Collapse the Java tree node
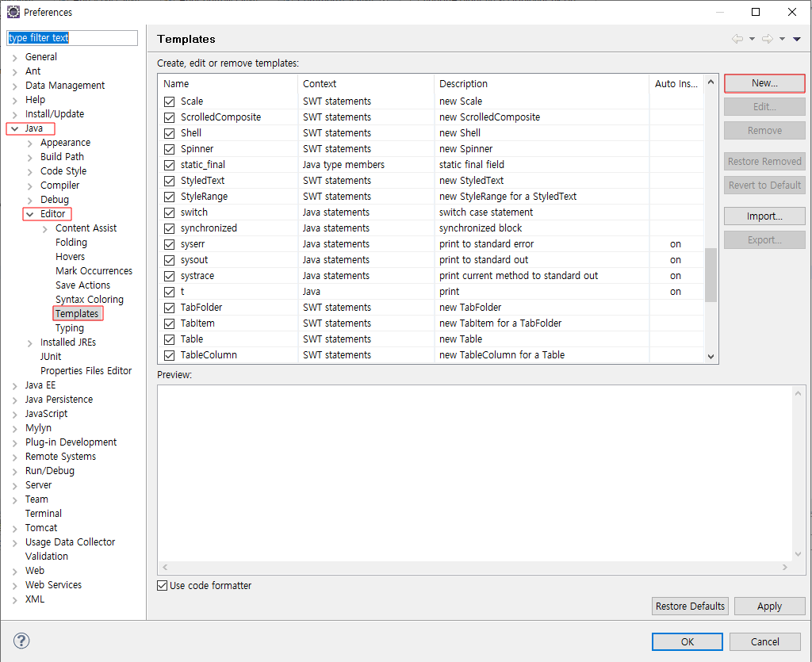The width and height of the screenshot is (812, 662). [15, 128]
